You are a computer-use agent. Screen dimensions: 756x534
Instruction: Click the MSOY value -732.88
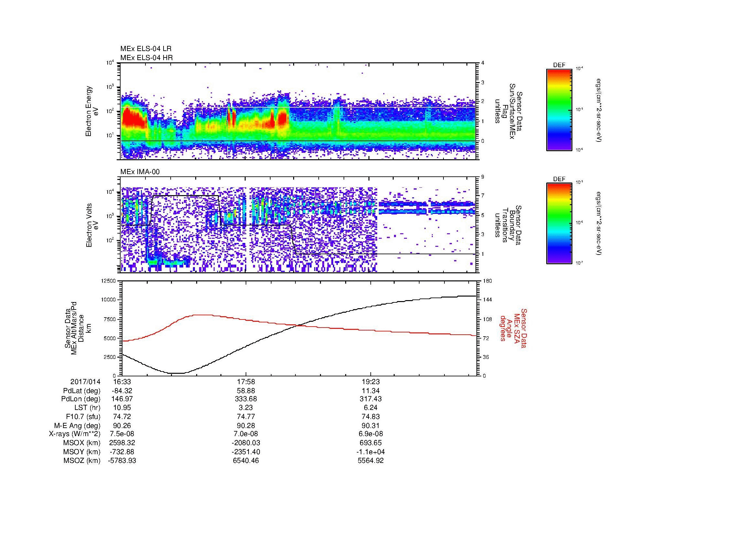pos(122,452)
